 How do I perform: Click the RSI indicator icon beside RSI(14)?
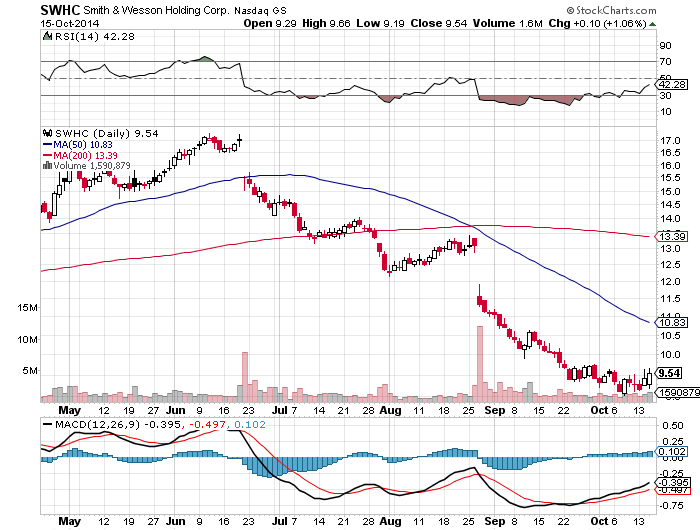47,36
